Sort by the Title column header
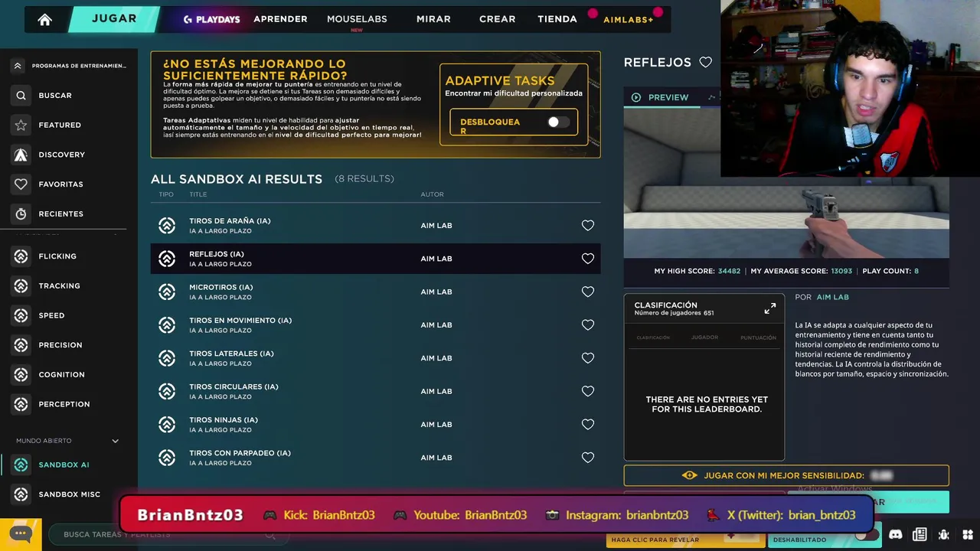The height and width of the screenshot is (551, 980). (198, 194)
